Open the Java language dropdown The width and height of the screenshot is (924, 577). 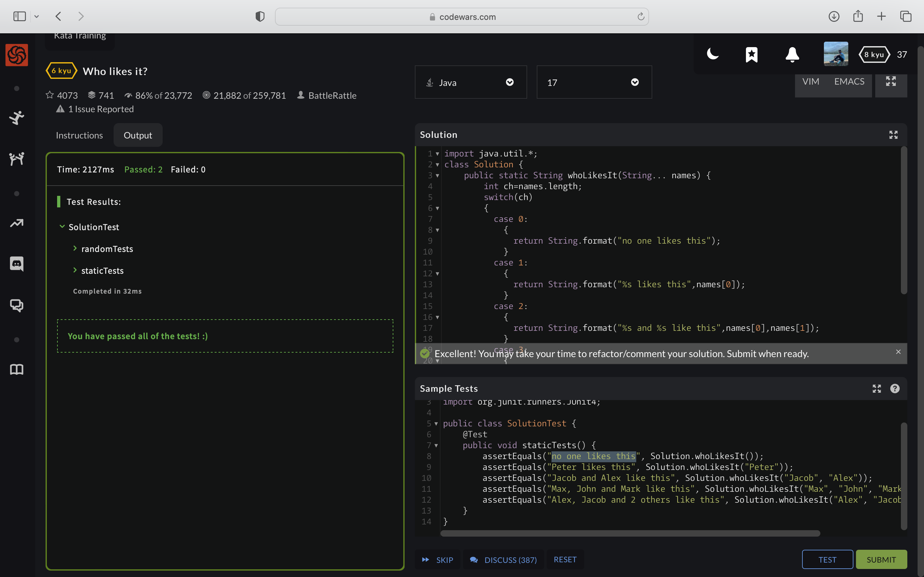pos(470,82)
